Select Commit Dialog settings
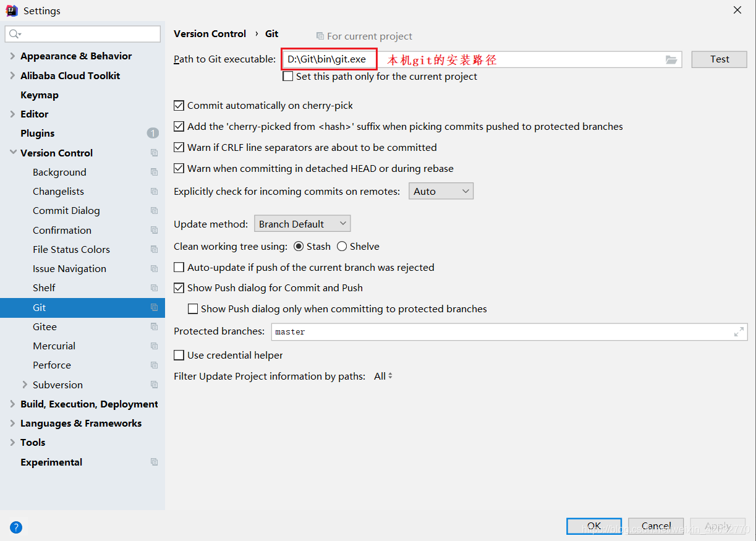Screen dimensions: 756x541 click(66, 211)
